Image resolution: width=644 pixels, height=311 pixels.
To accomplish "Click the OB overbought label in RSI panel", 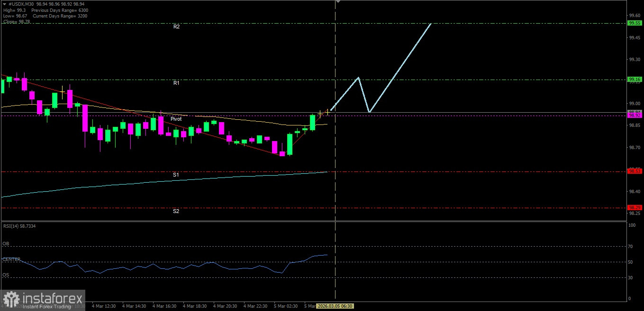I will click(6, 244).
